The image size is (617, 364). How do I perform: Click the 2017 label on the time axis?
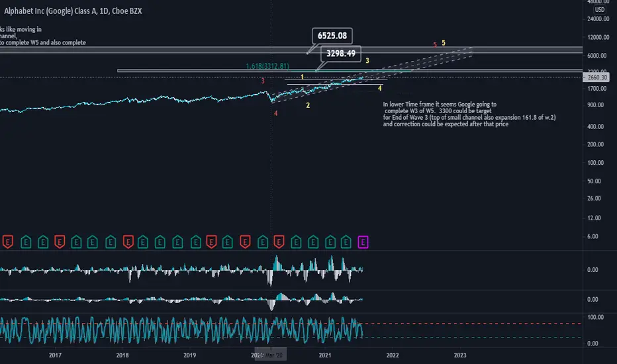click(55, 355)
